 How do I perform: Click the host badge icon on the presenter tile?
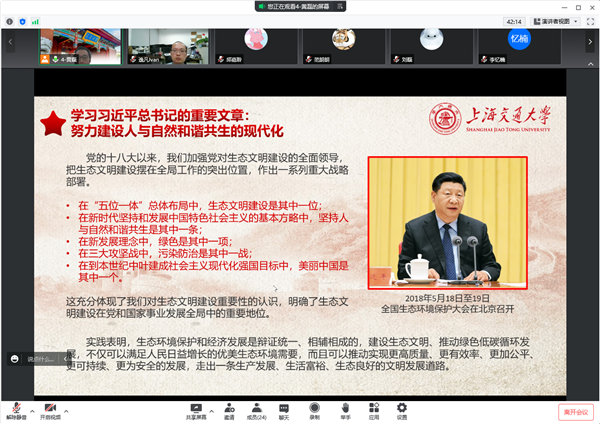coord(45,59)
